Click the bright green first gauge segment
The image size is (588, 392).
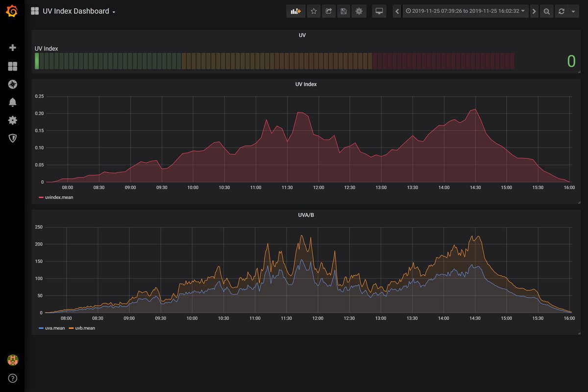(x=37, y=61)
